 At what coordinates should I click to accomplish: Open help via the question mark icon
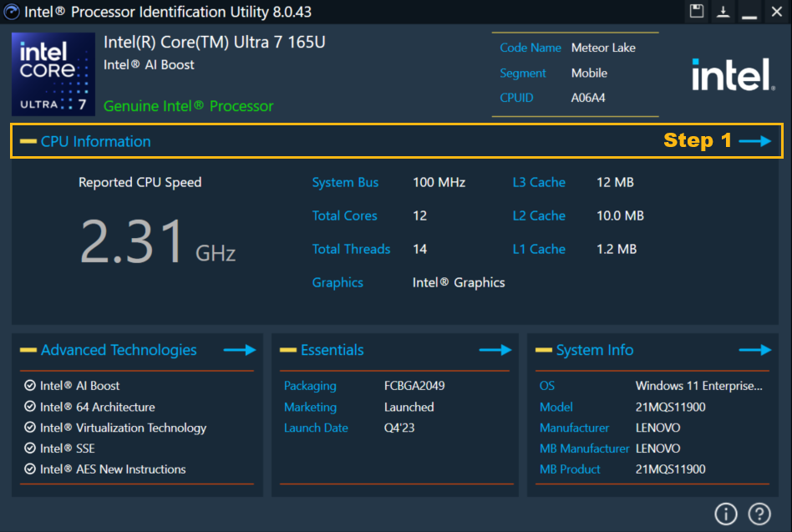pyautogui.click(x=759, y=514)
